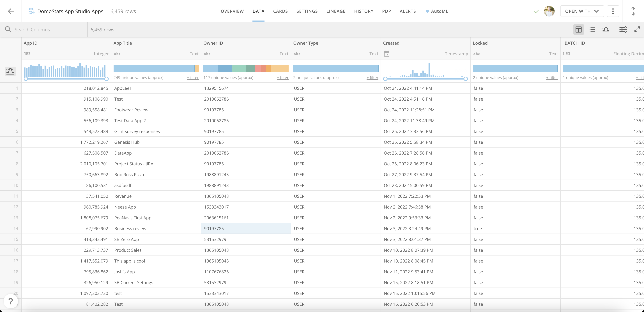Click the App ID column header

click(x=31, y=43)
